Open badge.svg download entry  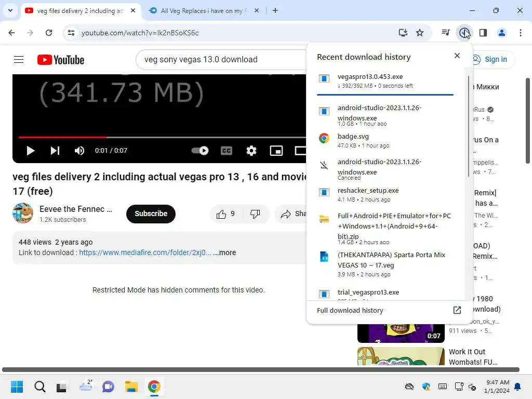(x=385, y=140)
